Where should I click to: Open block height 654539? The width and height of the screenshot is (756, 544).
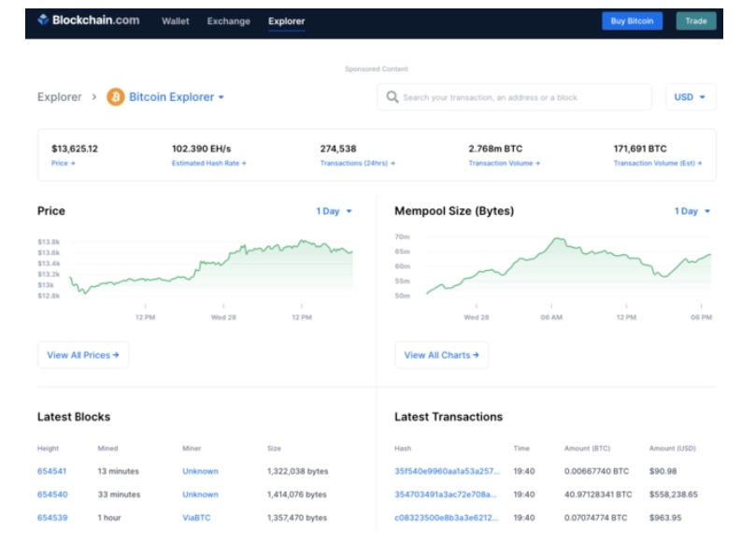(x=52, y=518)
